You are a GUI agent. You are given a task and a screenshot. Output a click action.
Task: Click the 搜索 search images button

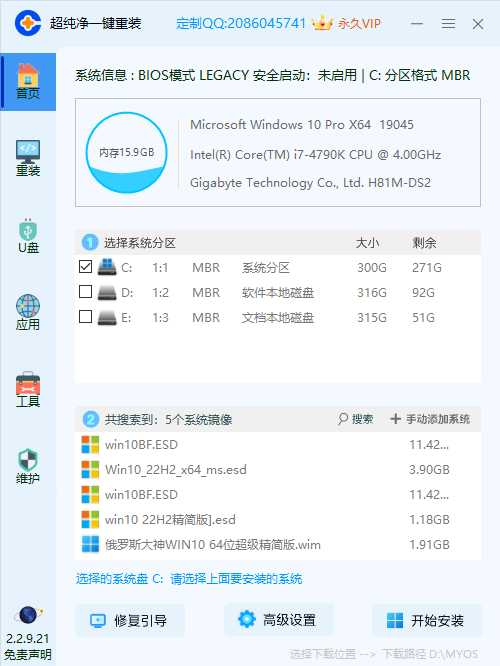coord(356,419)
